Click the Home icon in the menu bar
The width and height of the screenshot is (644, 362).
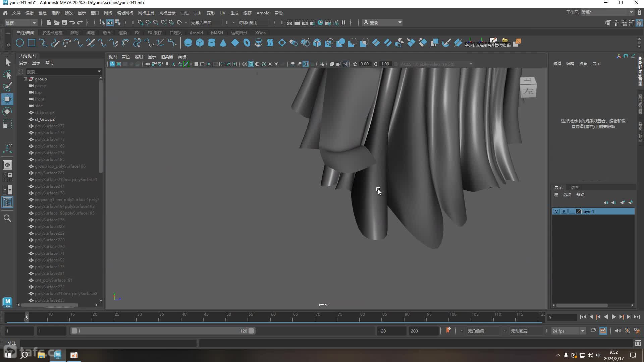tap(5, 13)
